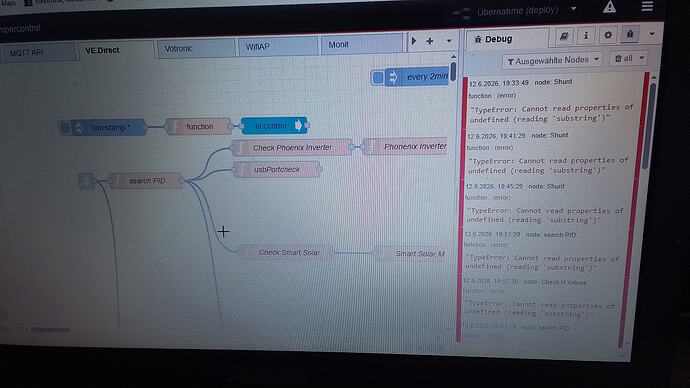Select the Smart Solar M node
Screen dimensions: 690x388
(410, 253)
